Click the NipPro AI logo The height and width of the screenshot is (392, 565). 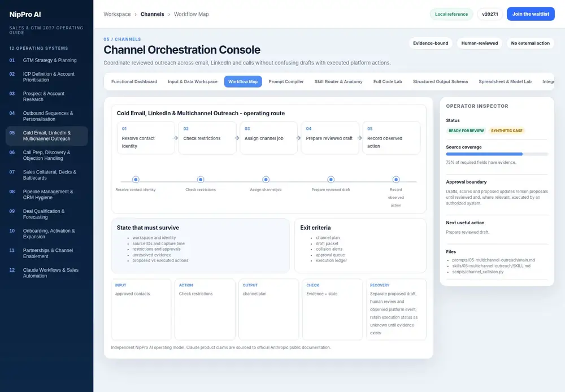point(25,15)
